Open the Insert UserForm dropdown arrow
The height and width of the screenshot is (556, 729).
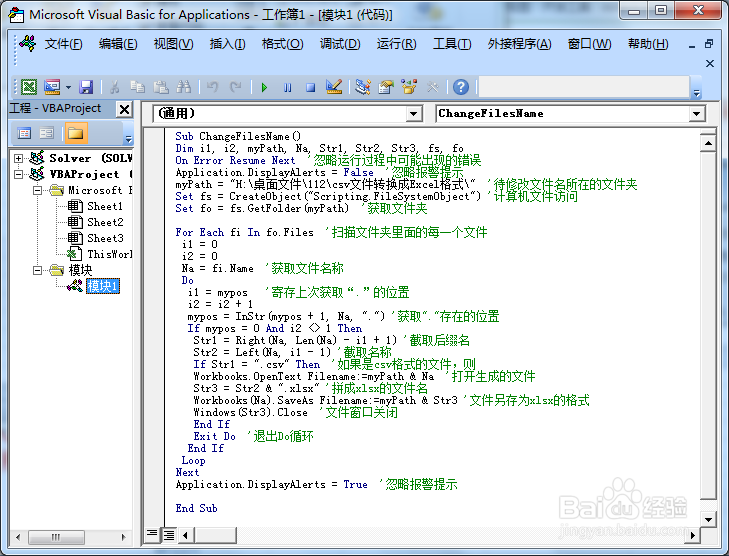[x=68, y=87]
